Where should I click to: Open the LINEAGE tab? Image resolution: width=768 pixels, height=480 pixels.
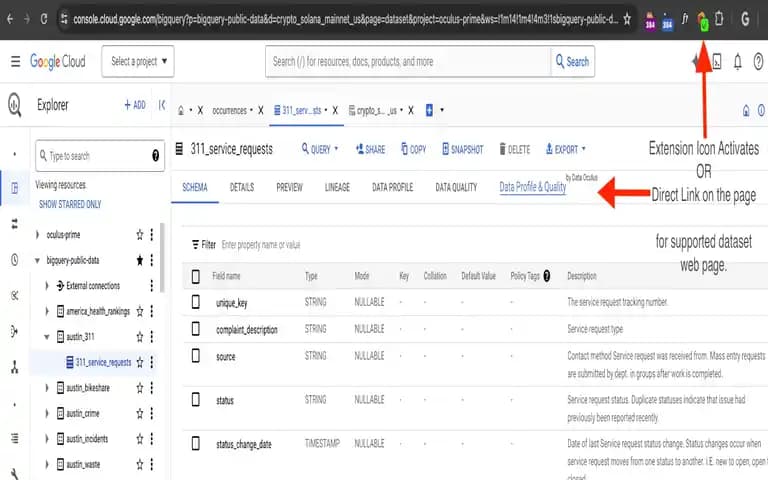point(337,187)
